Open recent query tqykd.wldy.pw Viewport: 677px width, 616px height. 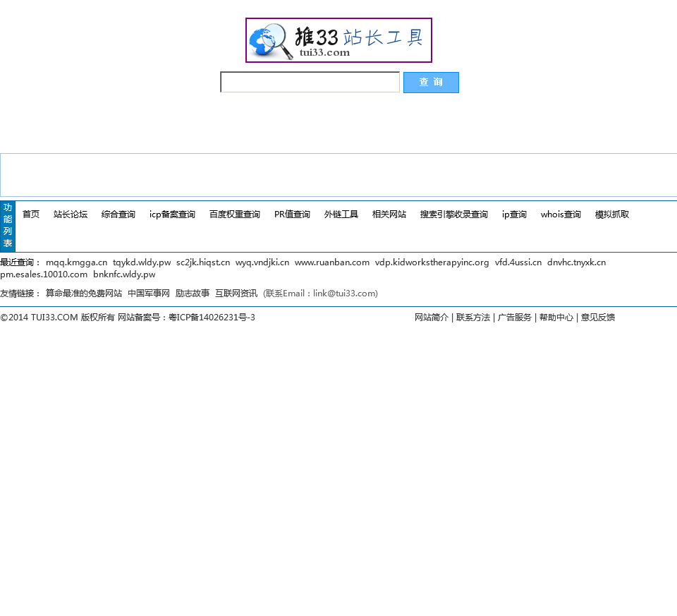(142, 262)
